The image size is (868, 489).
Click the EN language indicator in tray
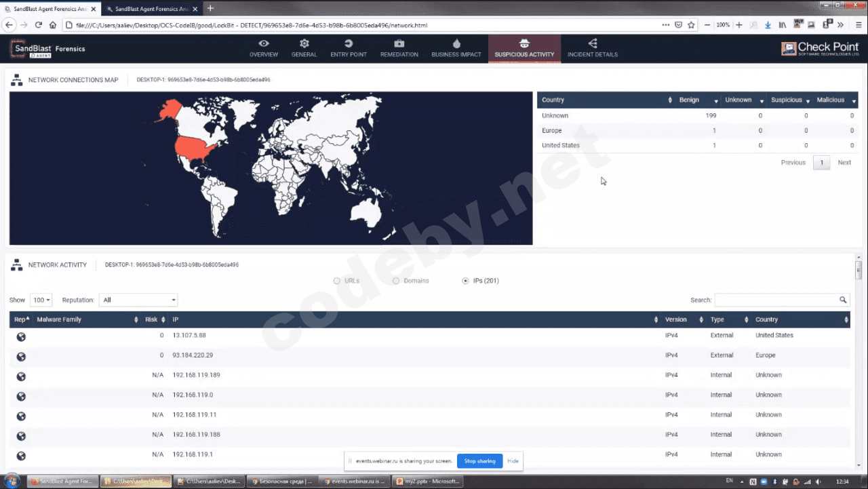tap(729, 480)
